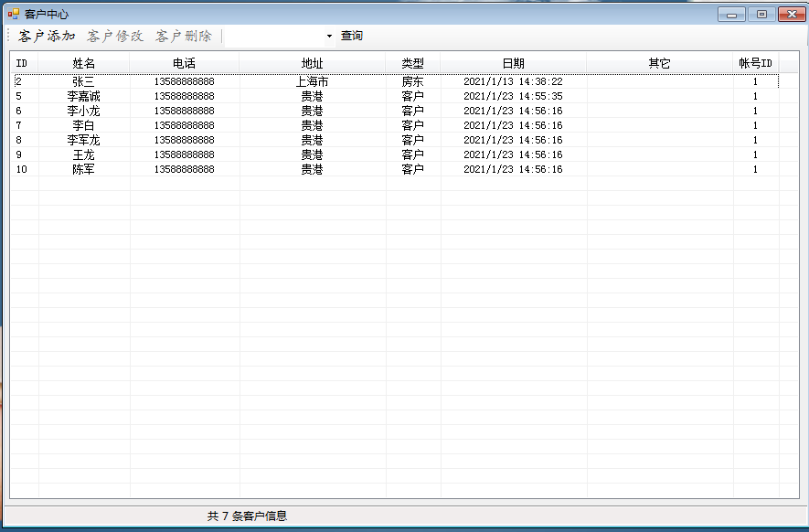Click the row selector beside ID 2

pyautogui.click(x=7, y=80)
